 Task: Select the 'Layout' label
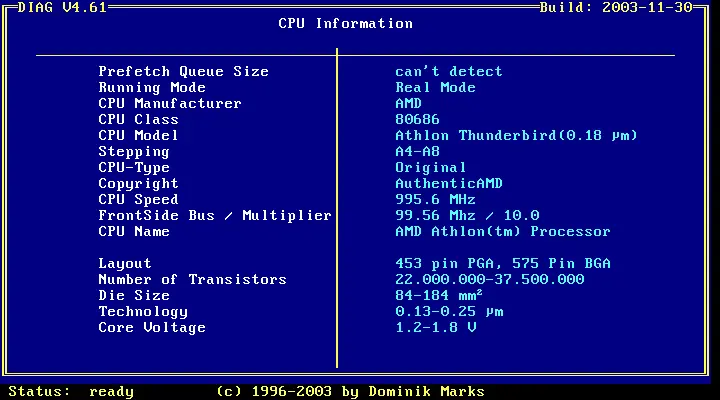click(x=124, y=264)
